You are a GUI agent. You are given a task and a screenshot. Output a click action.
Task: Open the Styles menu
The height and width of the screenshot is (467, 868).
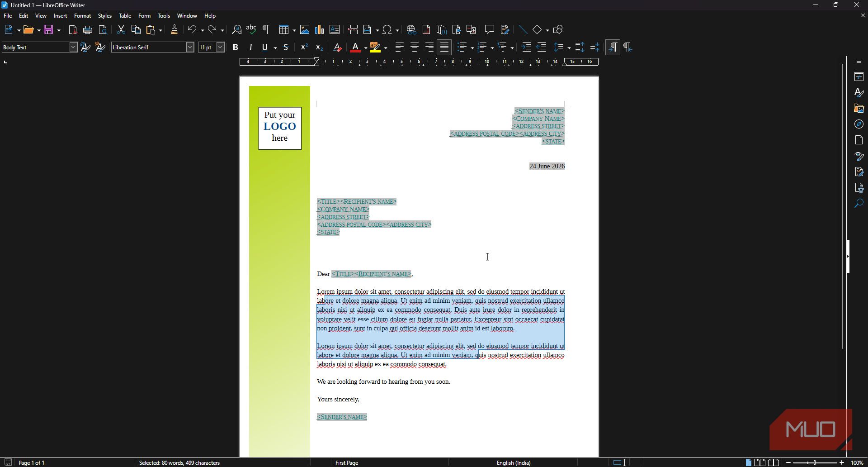(x=104, y=16)
